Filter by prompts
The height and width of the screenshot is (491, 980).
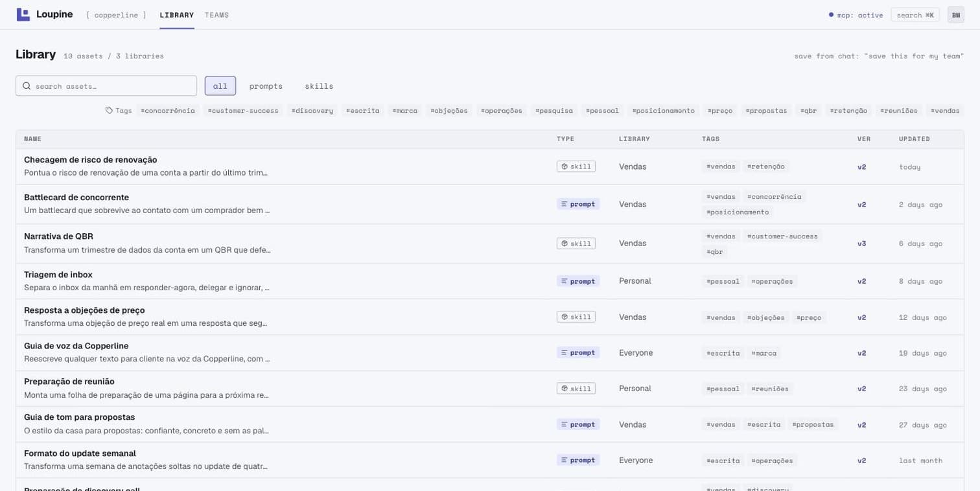click(266, 86)
